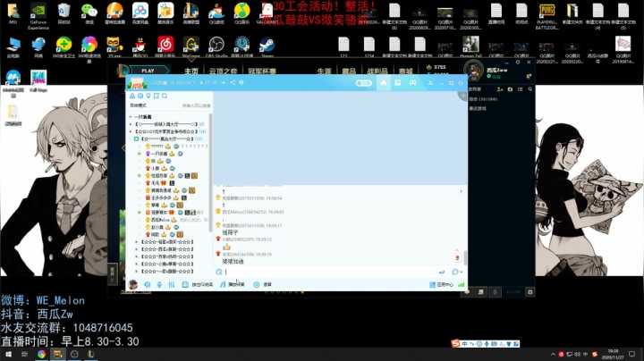Open Steam desktop shortcut
Viewport: 644px width, 361px height.
(x=267, y=46)
